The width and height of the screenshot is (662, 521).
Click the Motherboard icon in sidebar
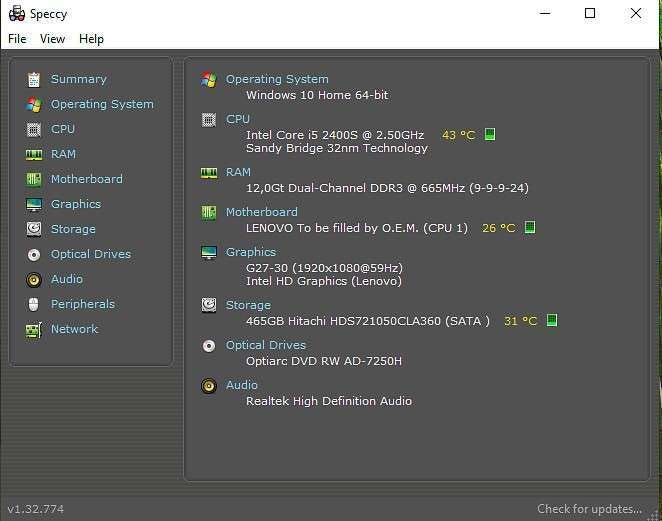point(34,179)
